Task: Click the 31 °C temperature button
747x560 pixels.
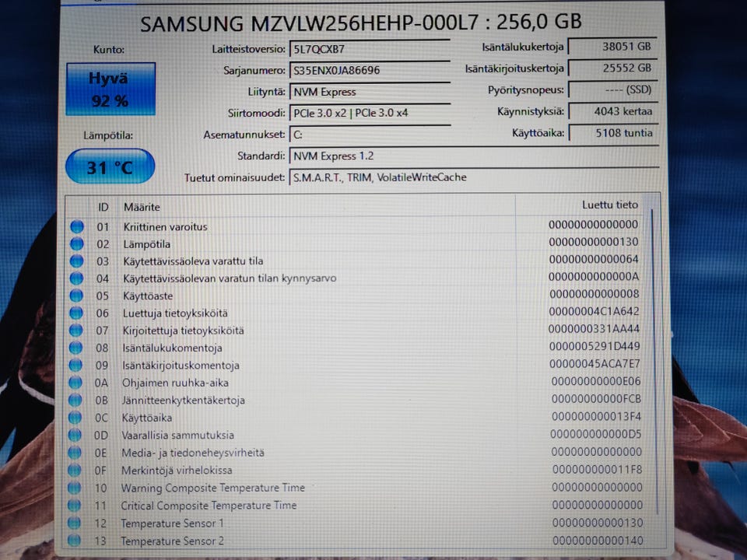Action: (x=110, y=166)
